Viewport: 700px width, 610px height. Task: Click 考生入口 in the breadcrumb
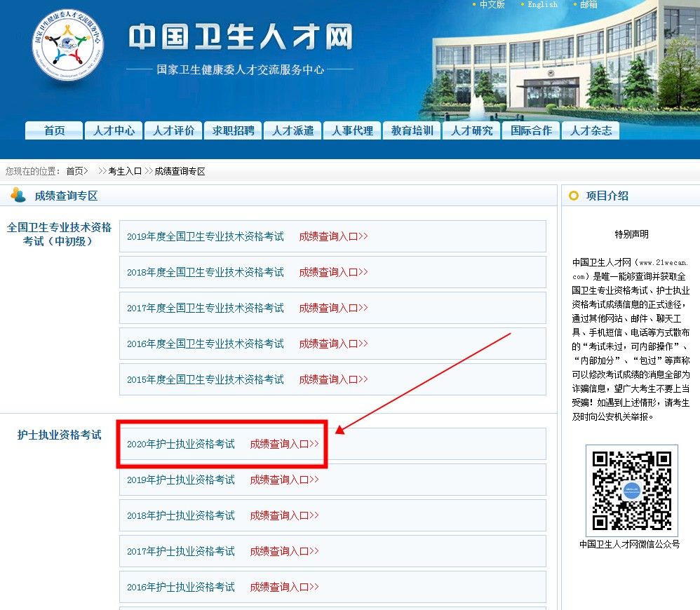125,171
